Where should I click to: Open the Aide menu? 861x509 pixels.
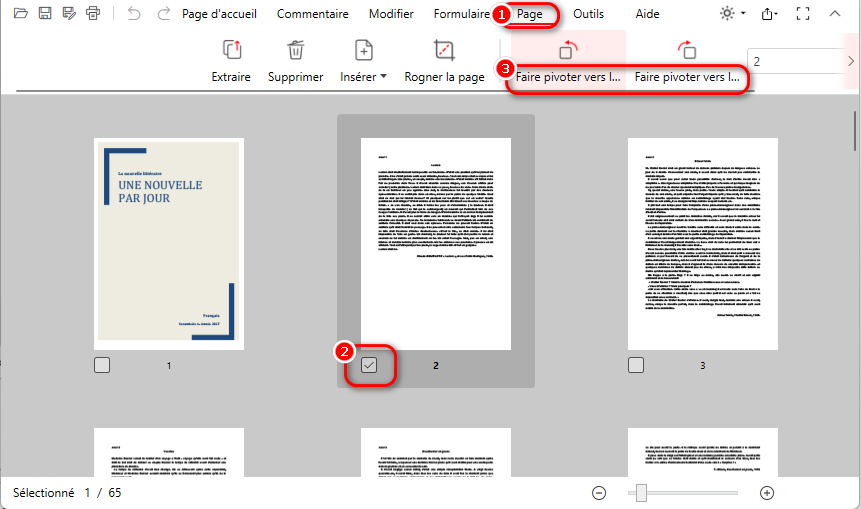(x=647, y=14)
